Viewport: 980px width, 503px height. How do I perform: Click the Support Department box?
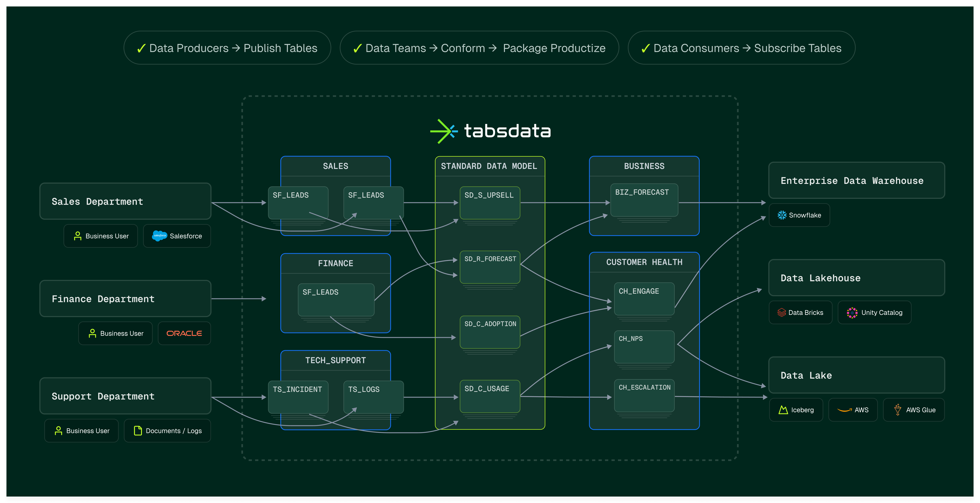pos(126,396)
